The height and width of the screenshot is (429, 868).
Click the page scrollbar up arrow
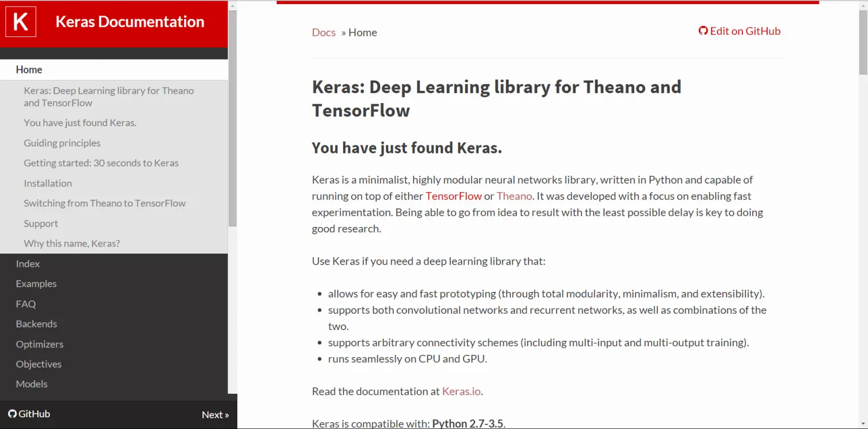(x=863, y=5)
